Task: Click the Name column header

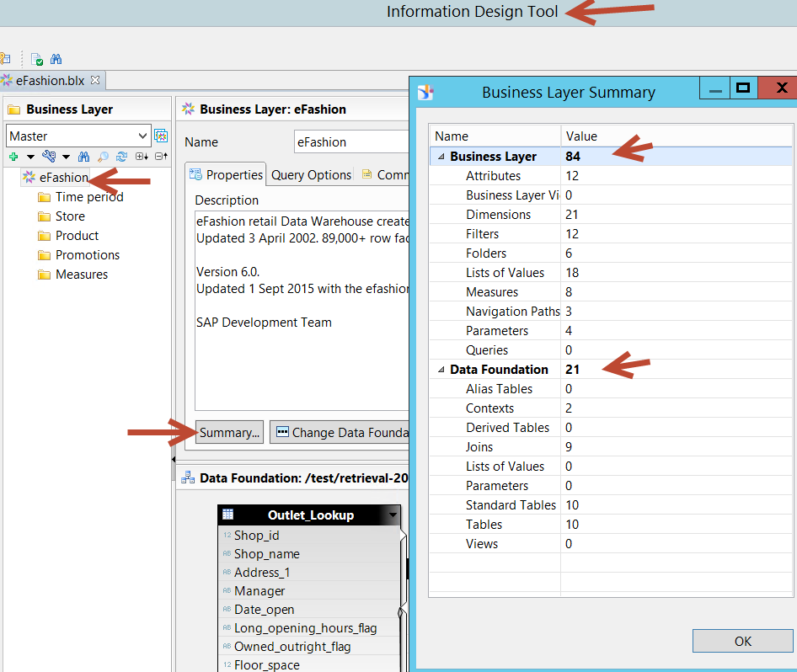Action: 495,136
